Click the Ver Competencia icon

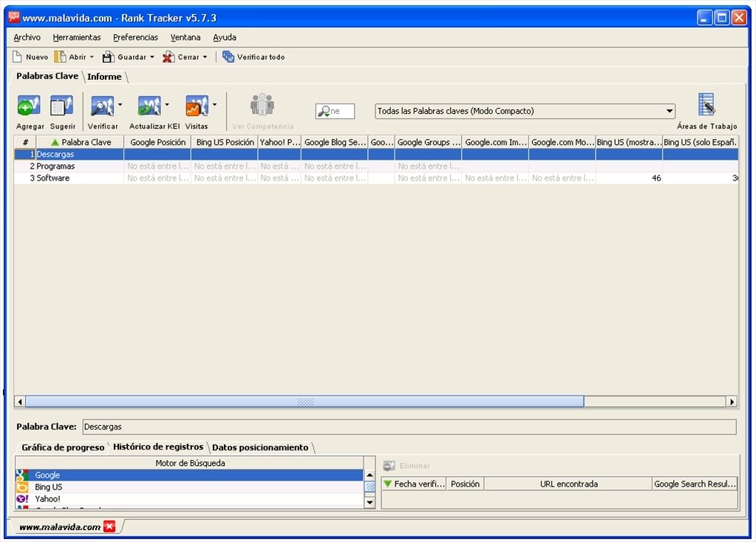click(x=262, y=104)
